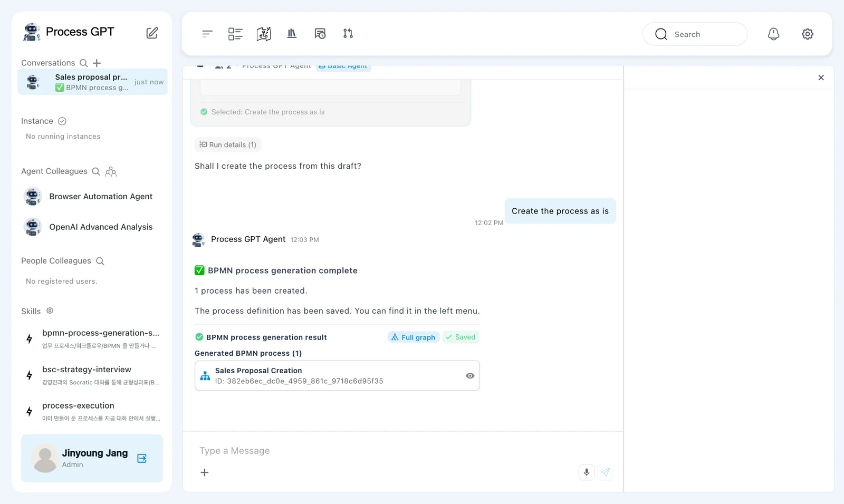Open the process map designer icon
The height and width of the screenshot is (504, 844).
pos(264,34)
